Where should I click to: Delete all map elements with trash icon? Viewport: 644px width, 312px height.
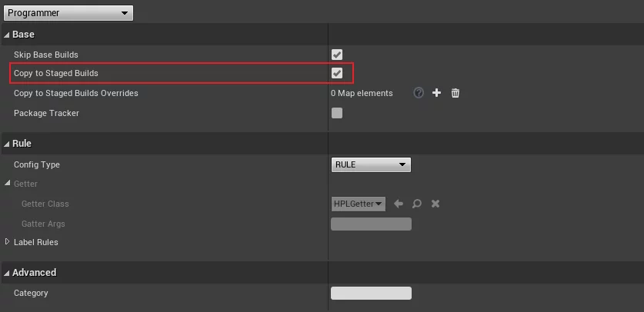455,93
